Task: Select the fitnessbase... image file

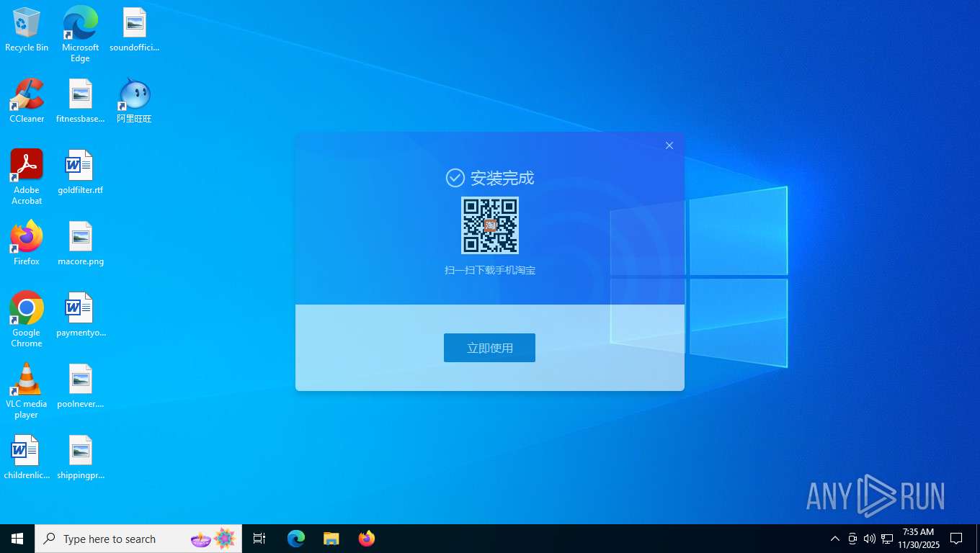Action: [x=80, y=101]
